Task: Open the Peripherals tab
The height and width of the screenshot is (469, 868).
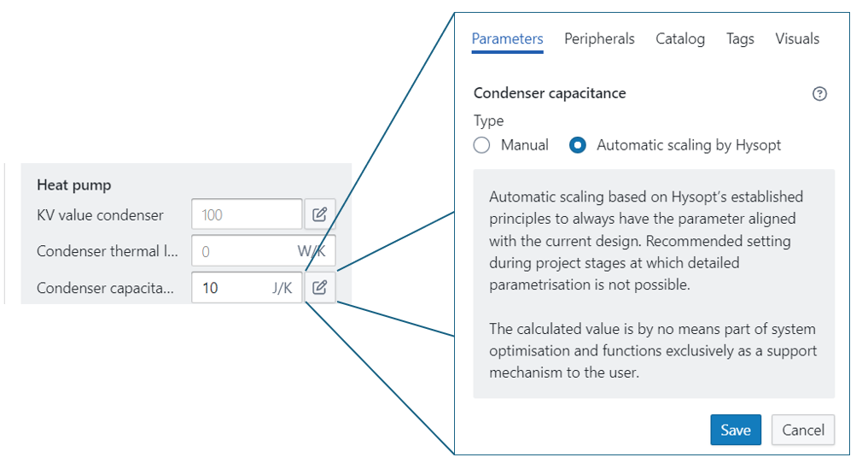Action: (x=599, y=38)
